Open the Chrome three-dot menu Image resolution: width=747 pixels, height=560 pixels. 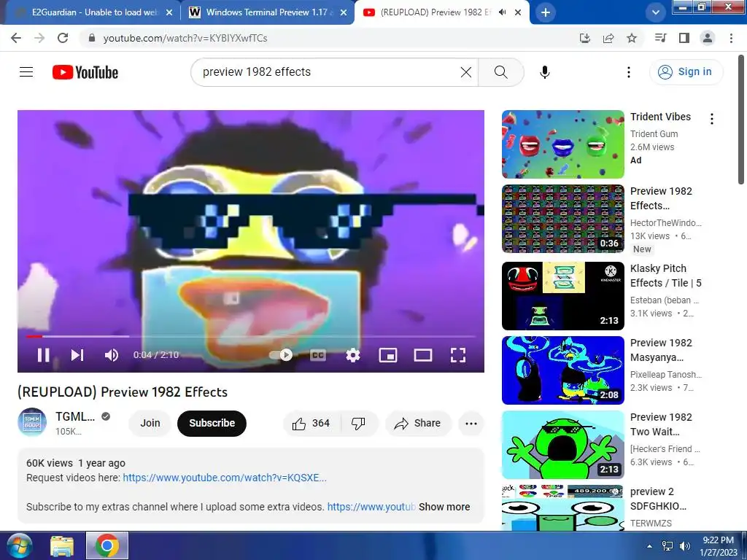point(731,38)
